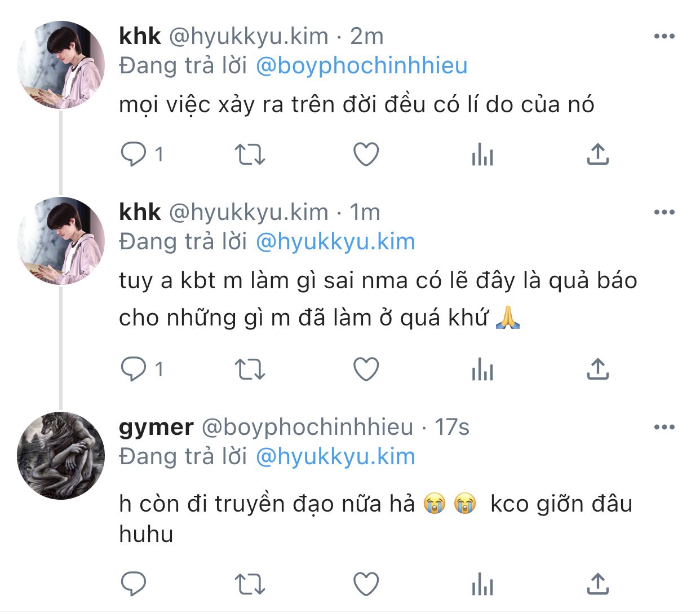Share the first khk tweet
This screenshot has height=612, width=700.
click(598, 154)
